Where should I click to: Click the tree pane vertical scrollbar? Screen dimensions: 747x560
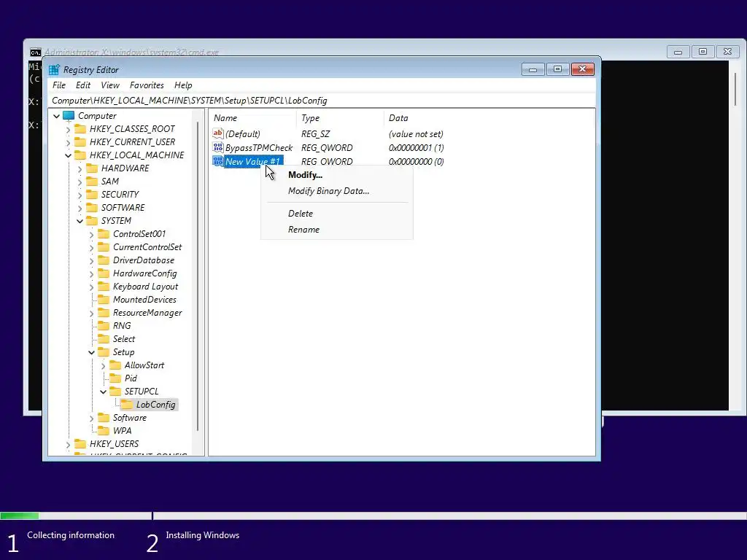coord(198,276)
